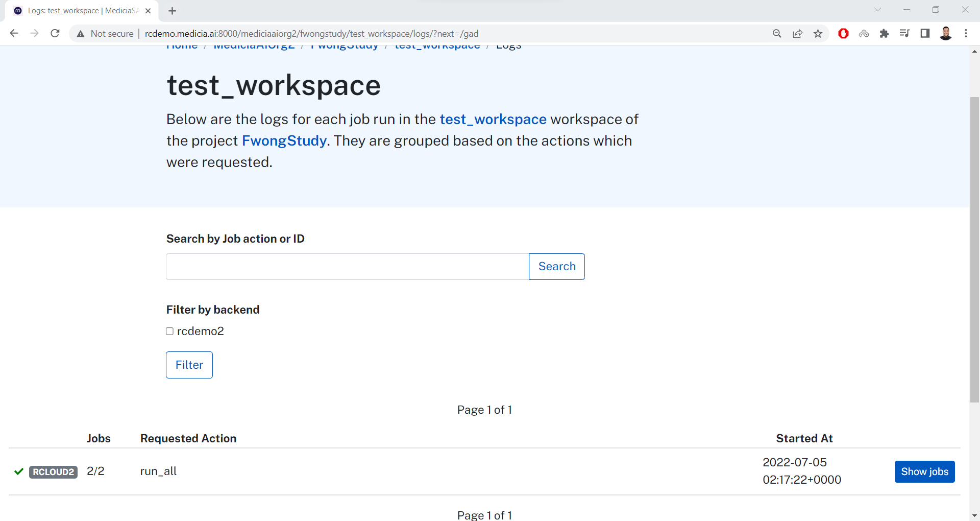Click the green success checkmark
Screen dimensions: 980x521
click(x=19, y=471)
